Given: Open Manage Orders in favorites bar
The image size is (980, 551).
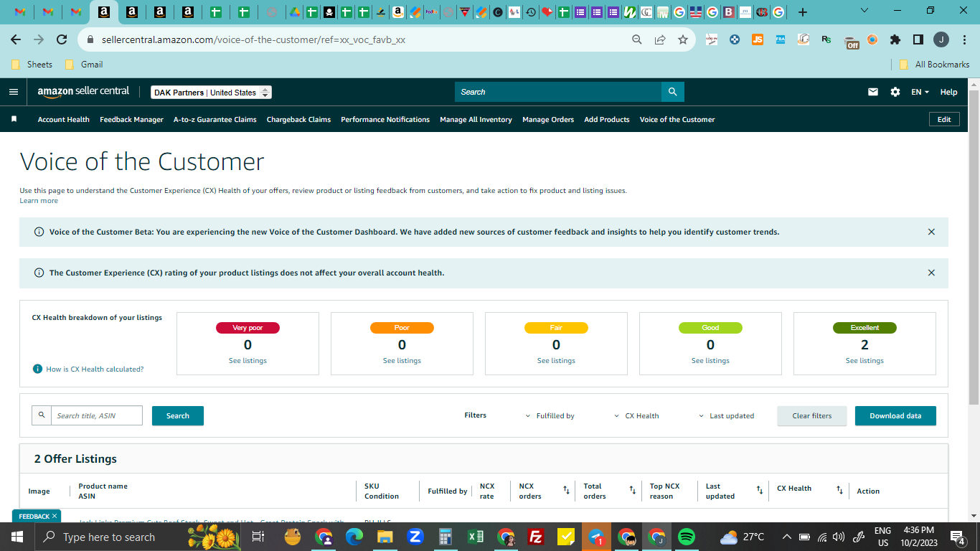Looking at the screenshot, I should pos(548,119).
